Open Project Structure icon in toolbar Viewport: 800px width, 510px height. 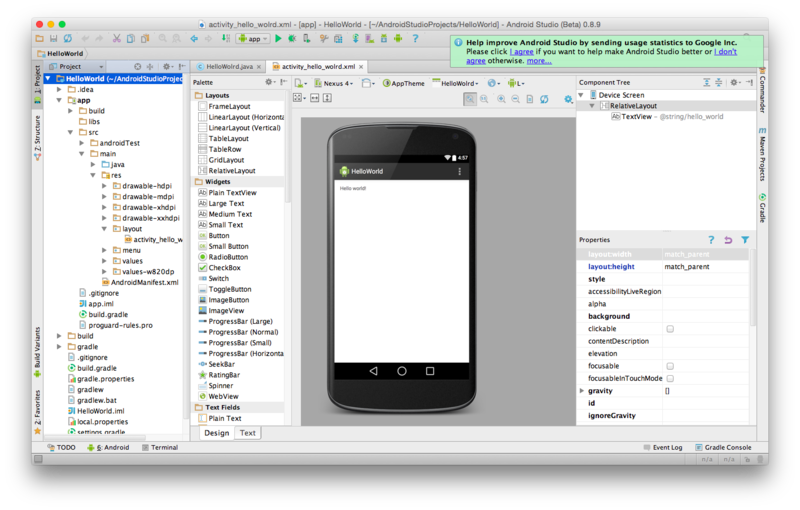pyautogui.click(x=338, y=38)
